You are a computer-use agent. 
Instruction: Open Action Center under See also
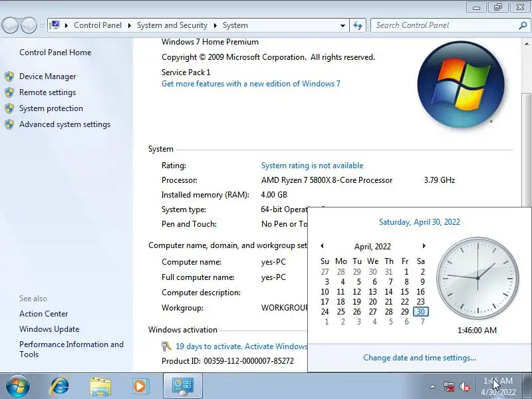coord(44,313)
